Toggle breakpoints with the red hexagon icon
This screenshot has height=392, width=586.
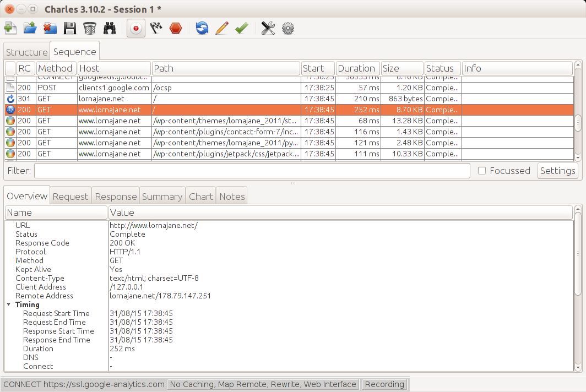[176, 28]
